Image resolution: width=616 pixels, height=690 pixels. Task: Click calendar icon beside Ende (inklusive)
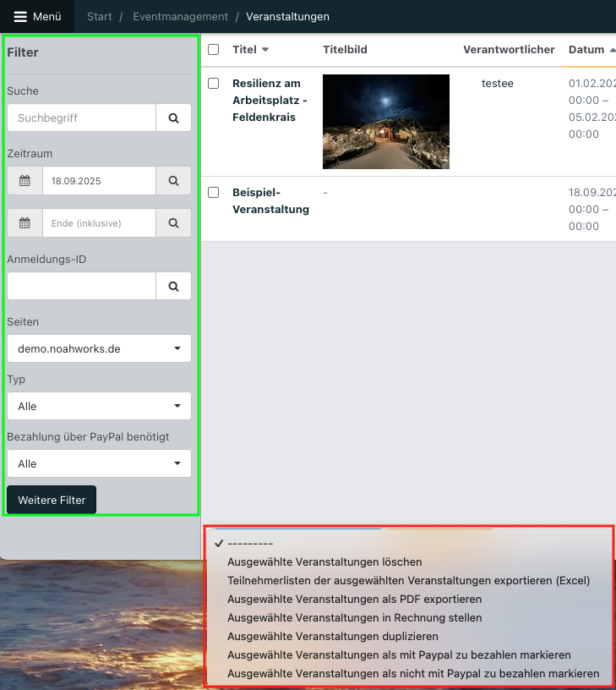25,223
